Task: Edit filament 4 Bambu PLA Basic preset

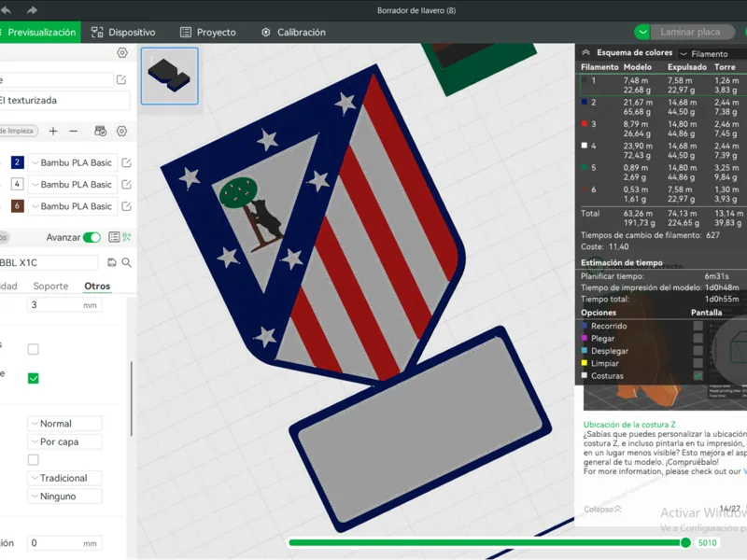Action: [126, 184]
